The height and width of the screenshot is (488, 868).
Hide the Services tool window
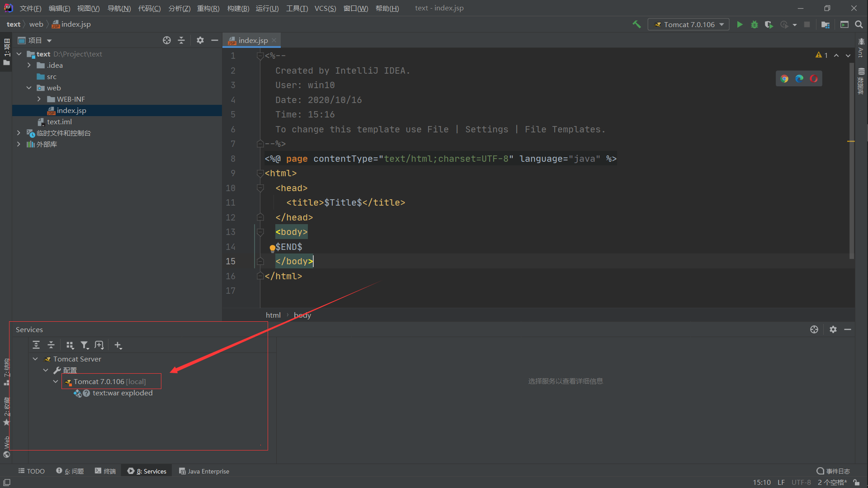click(x=848, y=329)
